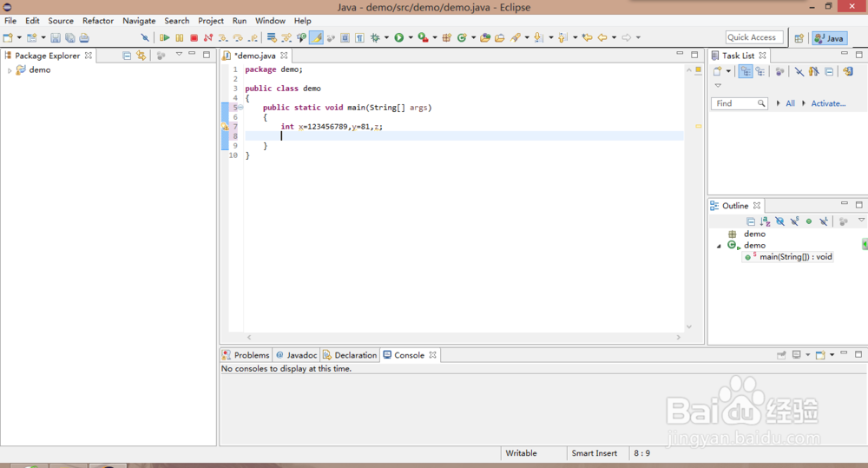Click the Java perspective button

(829, 38)
